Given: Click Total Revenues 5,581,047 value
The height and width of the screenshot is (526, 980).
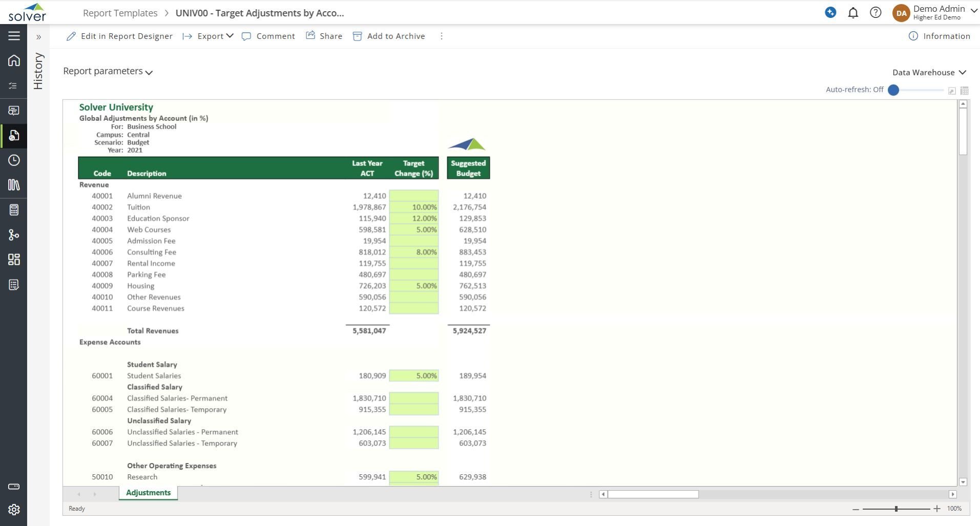Looking at the screenshot, I should point(369,331).
